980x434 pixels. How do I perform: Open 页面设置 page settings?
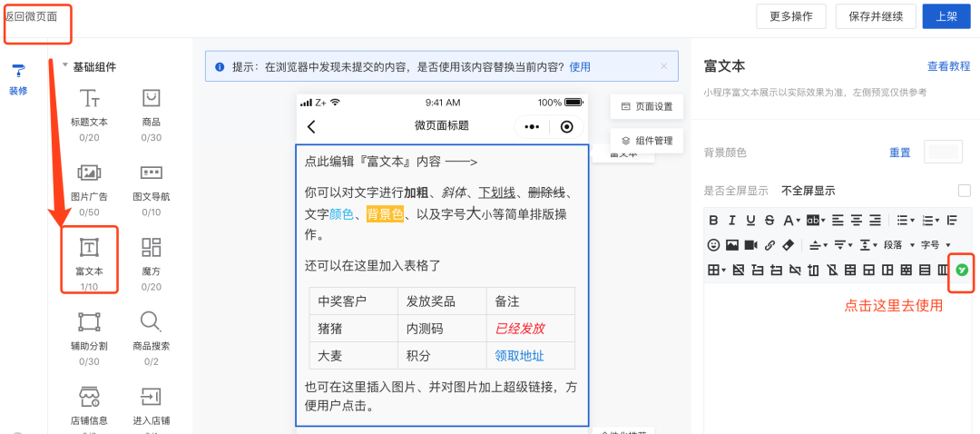(x=647, y=106)
